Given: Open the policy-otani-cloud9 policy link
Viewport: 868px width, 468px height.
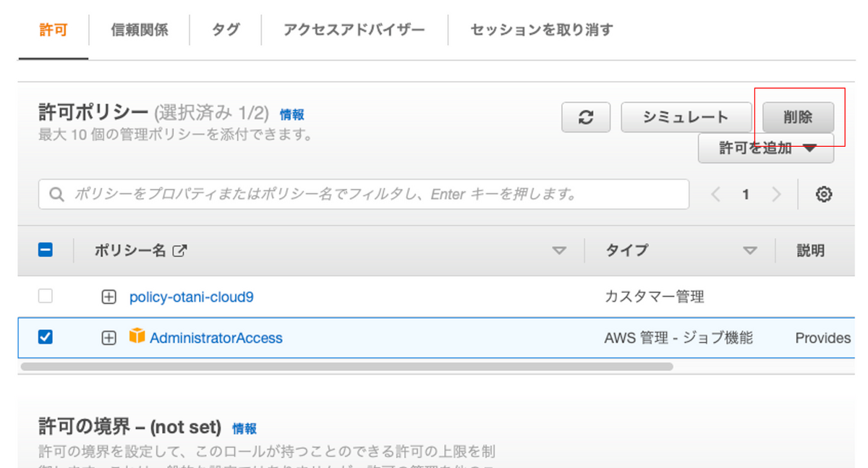Looking at the screenshot, I should point(192,297).
